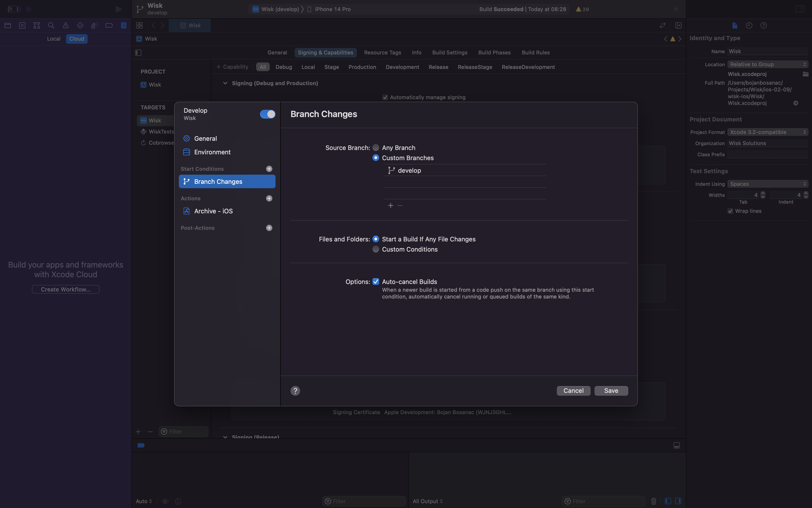Select Custom Conditions radio button

tap(376, 249)
